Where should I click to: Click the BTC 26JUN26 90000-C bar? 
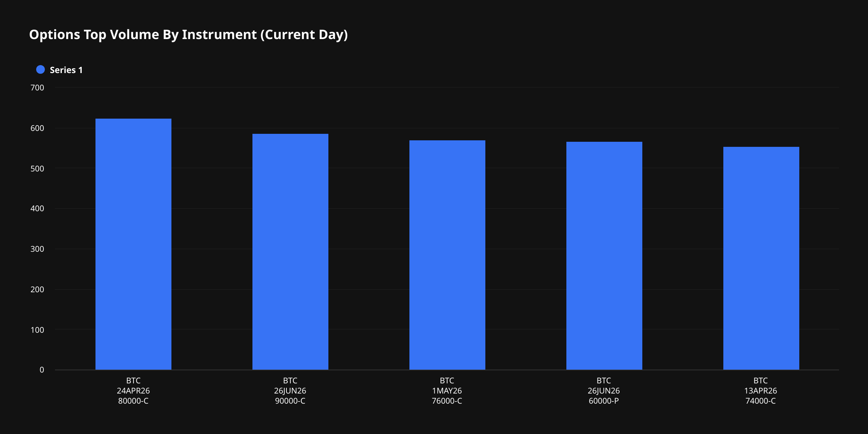click(x=290, y=252)
